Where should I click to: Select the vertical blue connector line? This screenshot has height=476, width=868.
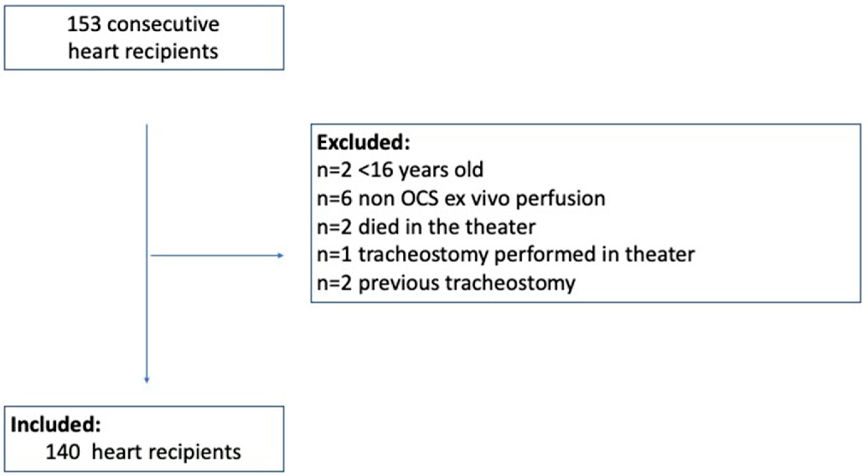tap(147, 202)
